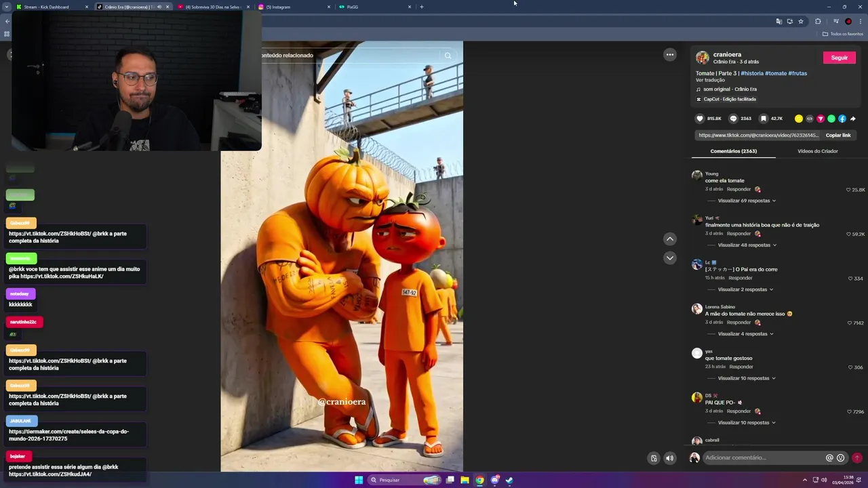Click 'som original - Crânio Era' link
This screenshot has height=488, width=868.
(730, 89)
